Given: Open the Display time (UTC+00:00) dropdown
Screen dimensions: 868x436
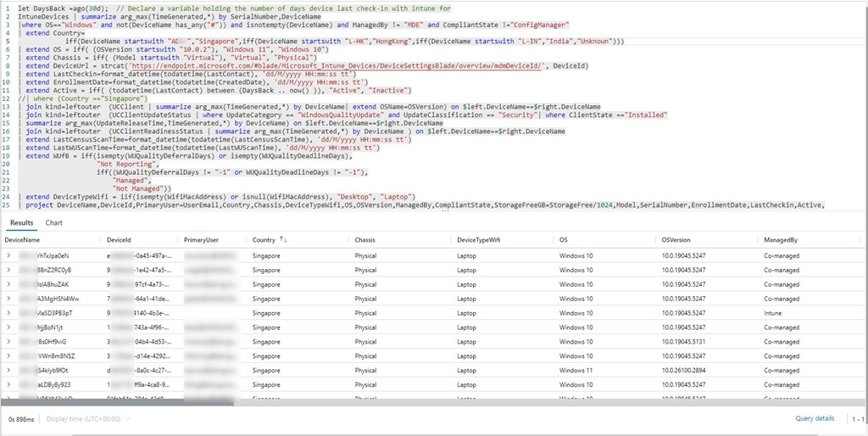Looking at the screenshot, I should [x=86, y=419].
